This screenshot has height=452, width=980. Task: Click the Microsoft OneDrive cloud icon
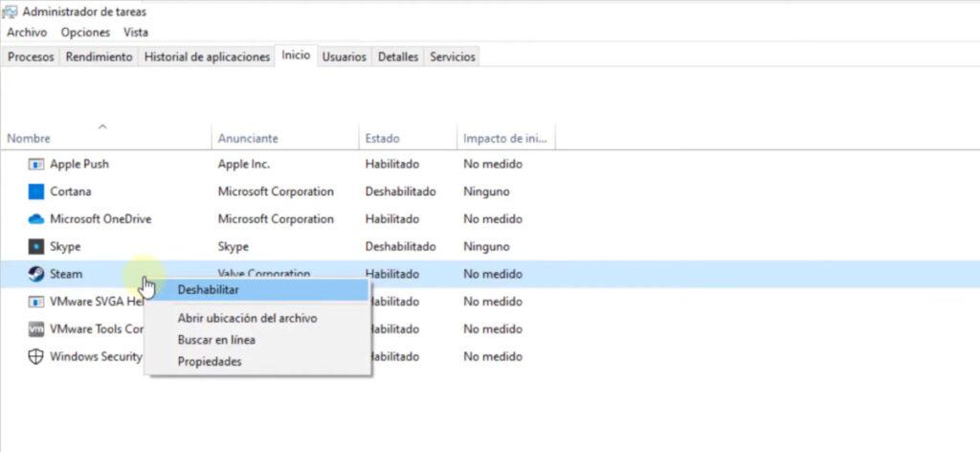point(36,219)
